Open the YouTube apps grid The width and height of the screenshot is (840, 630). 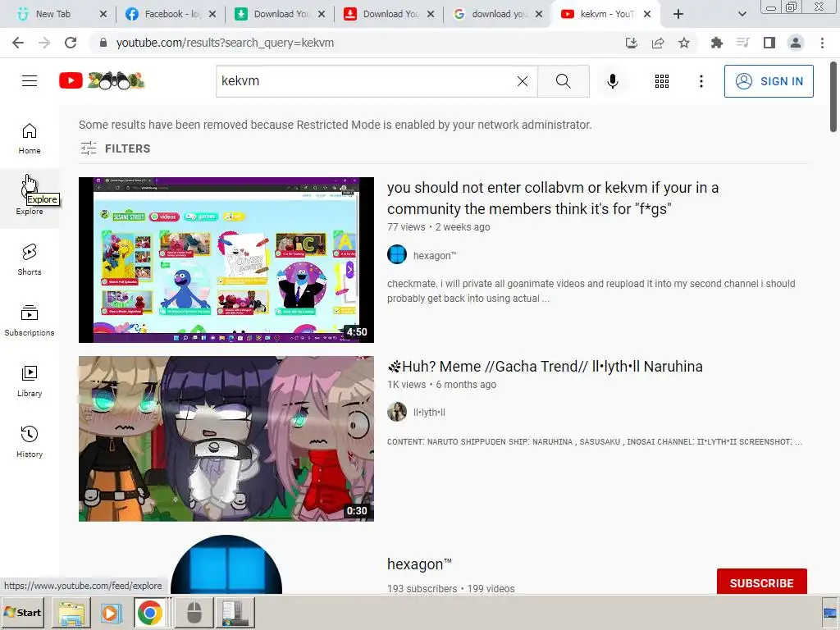tap(662, 81)
